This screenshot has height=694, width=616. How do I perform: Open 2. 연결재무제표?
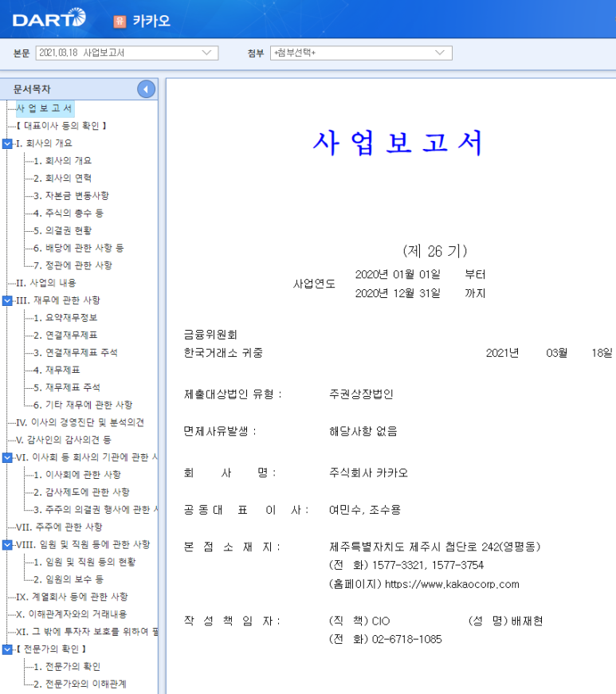tap(65, 335)
